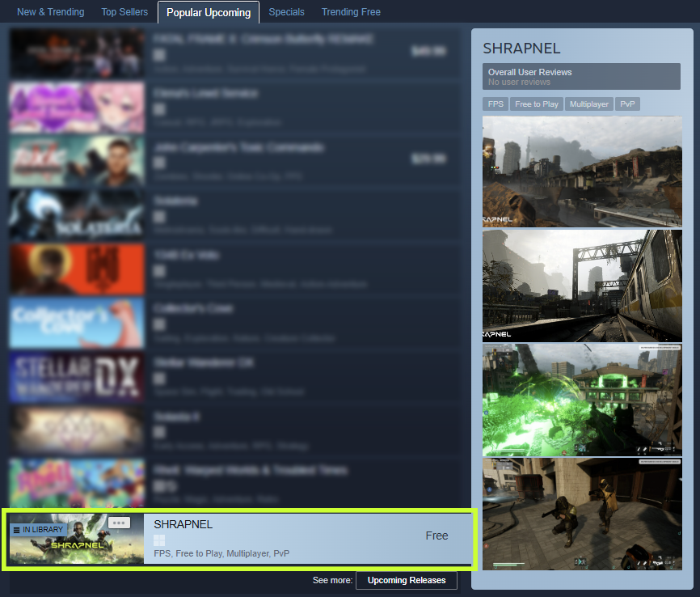Click the screenshot with the green explosion
Image resolution: width=700 pixels, height=597 pixels.
pyautogui.click(x=582, y=400)
